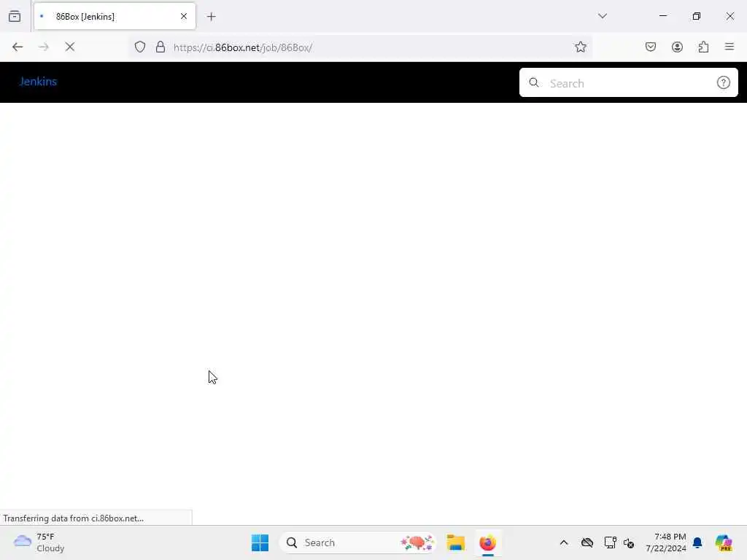Minimize the Firefox window
The image size is (747, 560).
[662, 16]
